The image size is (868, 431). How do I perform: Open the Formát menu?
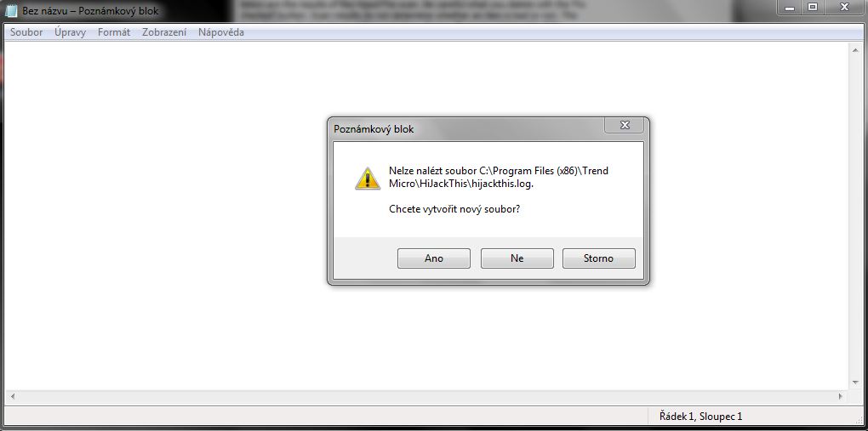[114, 32]
